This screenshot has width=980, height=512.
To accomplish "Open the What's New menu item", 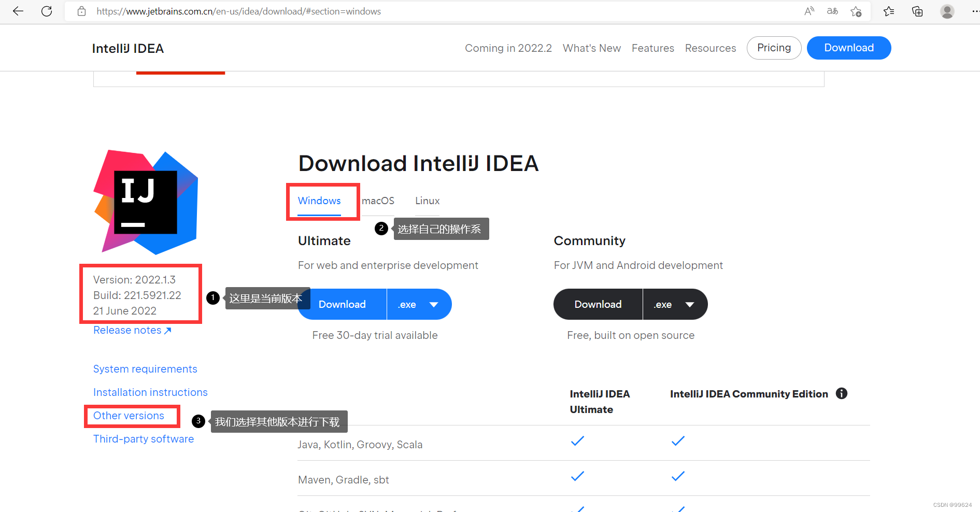I will tap(591, 48).
